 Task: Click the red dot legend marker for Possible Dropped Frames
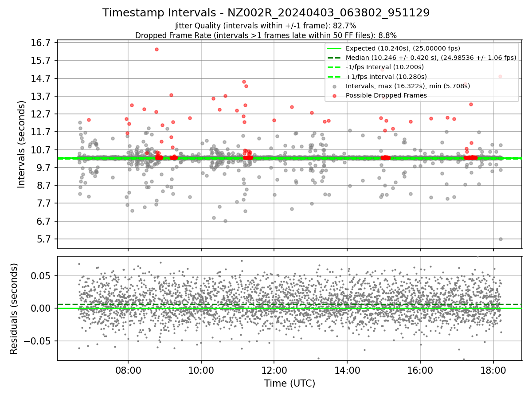[x=335, y=95]
